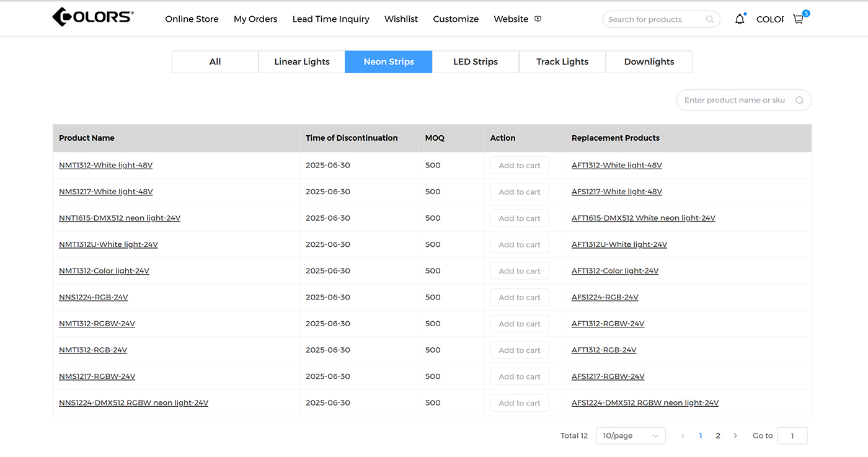Switch to the LED Strips tab

(476, 62)
